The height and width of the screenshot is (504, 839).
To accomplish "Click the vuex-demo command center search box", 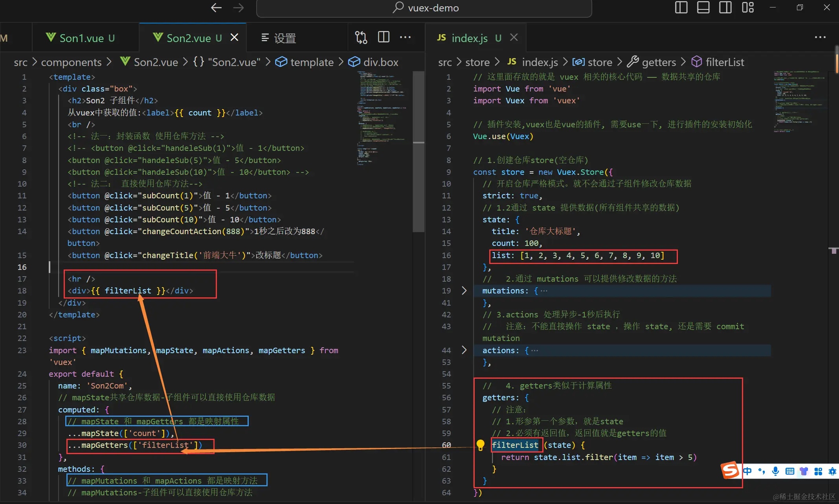I will click(x=424, y=8).
